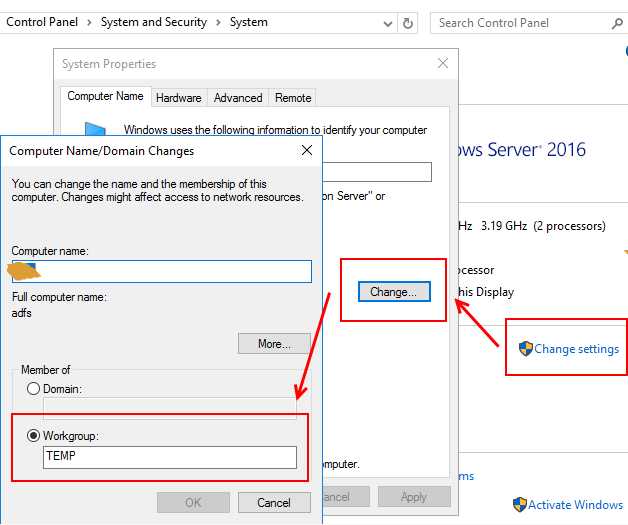Click OK in Domain Changes dialog
The width and height of the screenshot is (628, 525).
point(193,503)
